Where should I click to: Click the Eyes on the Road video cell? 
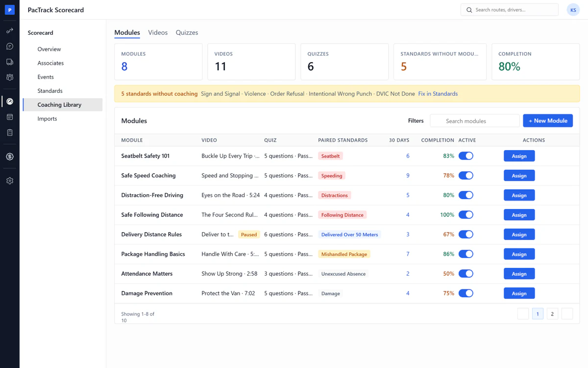tap(230, 195)
